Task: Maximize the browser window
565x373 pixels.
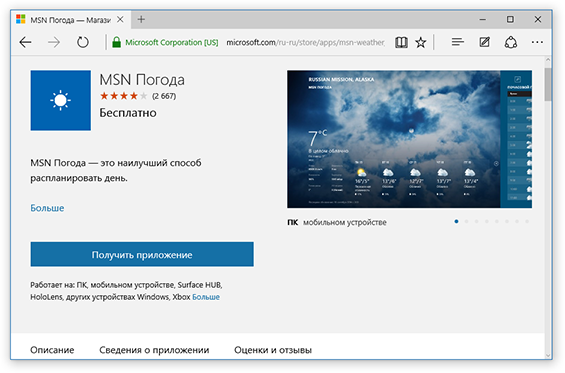Action: coord(510,19)
